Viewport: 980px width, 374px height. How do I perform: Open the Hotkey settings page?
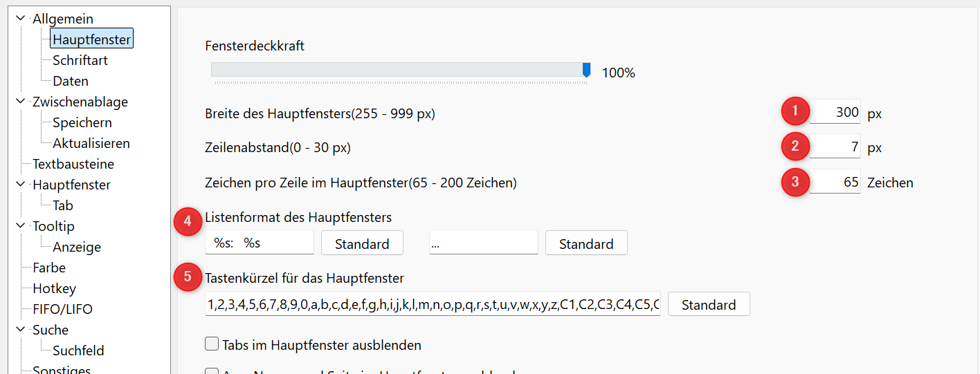pyautogui.click(x=54, y=288)
